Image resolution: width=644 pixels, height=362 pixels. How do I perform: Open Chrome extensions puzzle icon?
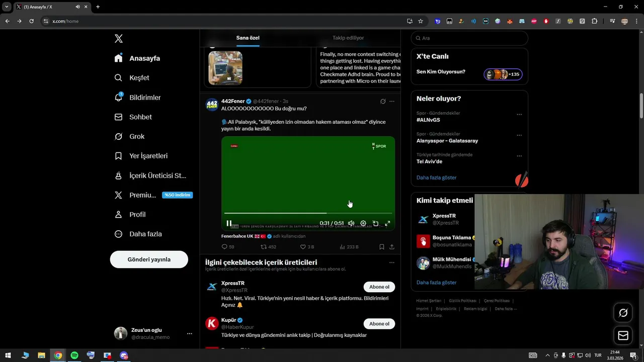[x=595, y=21]
